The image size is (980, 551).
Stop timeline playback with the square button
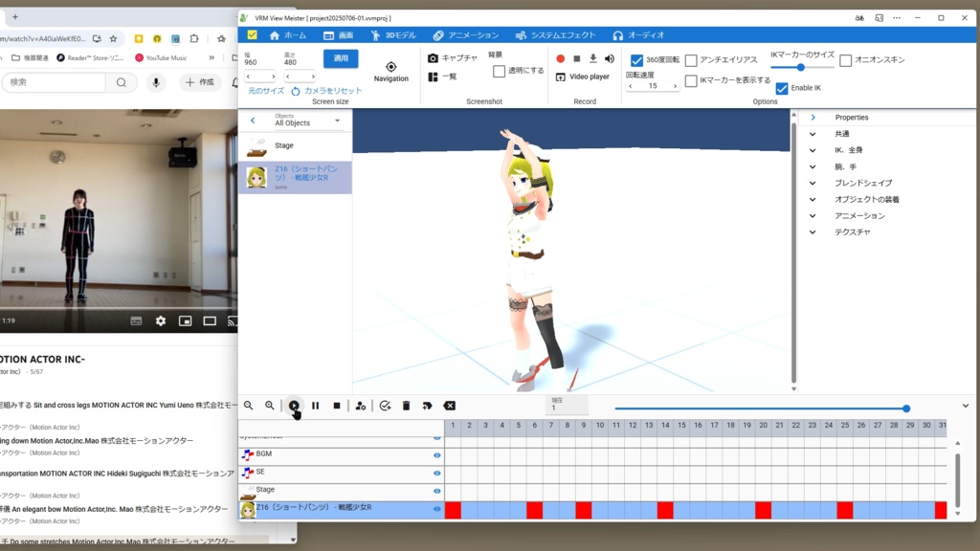point(337,406)
